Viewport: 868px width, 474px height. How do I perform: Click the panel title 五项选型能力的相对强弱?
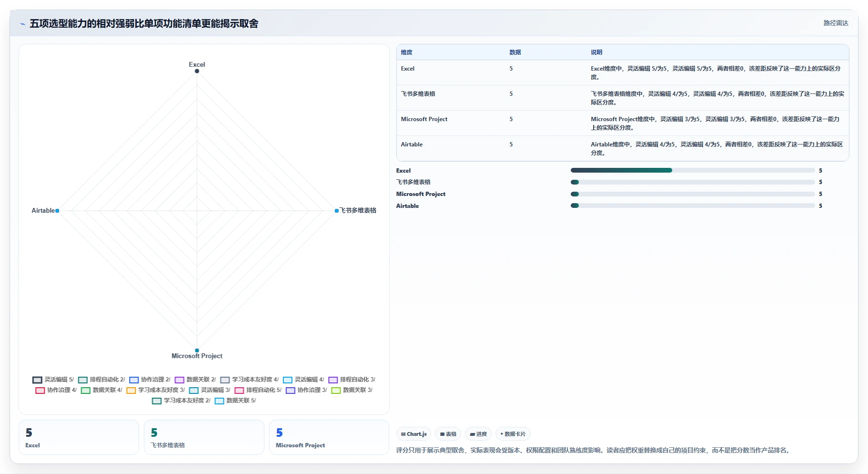[144, 24]
